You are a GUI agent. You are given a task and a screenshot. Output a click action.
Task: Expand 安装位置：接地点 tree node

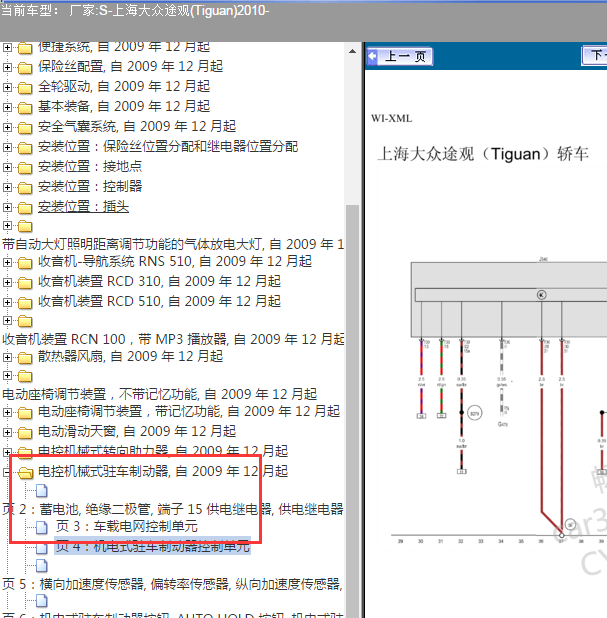(x=7, y=167)
